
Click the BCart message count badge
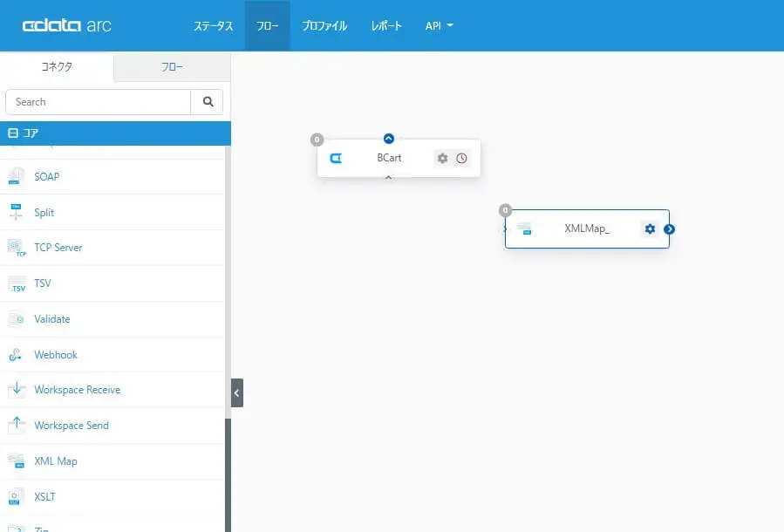click(317, 140)
